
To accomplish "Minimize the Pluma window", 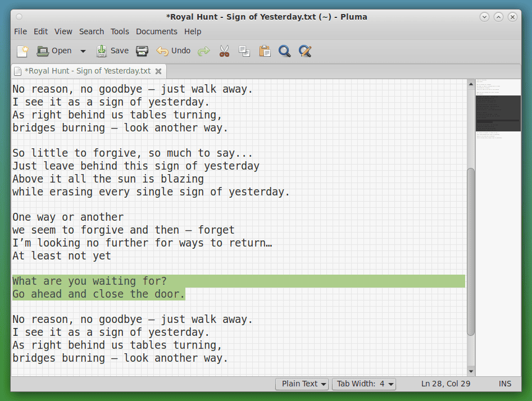I will click(484, 17).
